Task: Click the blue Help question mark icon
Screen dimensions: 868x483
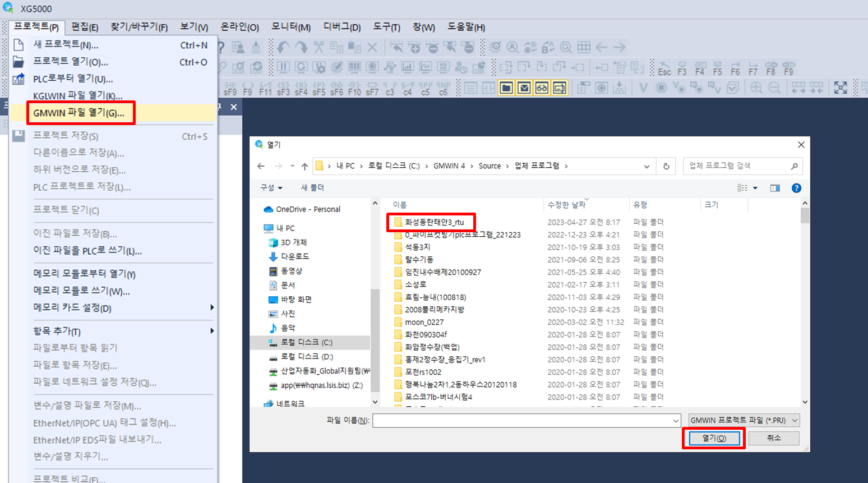Action: (797, 188)
